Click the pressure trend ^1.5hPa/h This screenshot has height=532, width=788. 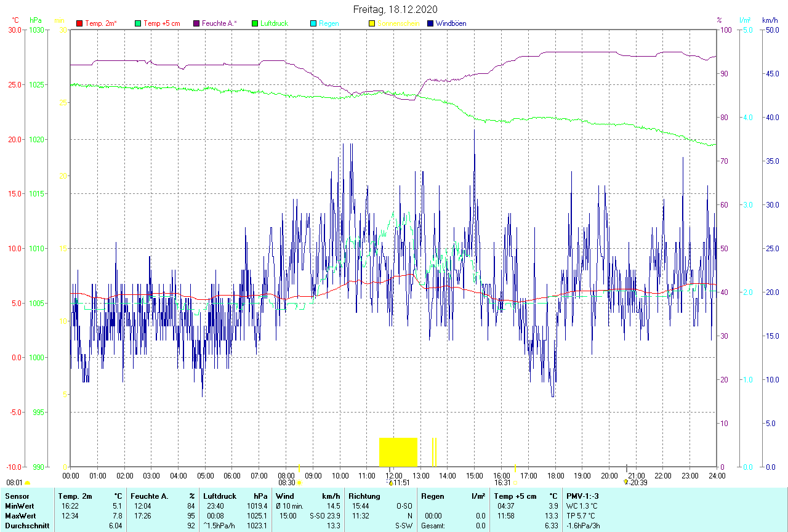point(219,526)
